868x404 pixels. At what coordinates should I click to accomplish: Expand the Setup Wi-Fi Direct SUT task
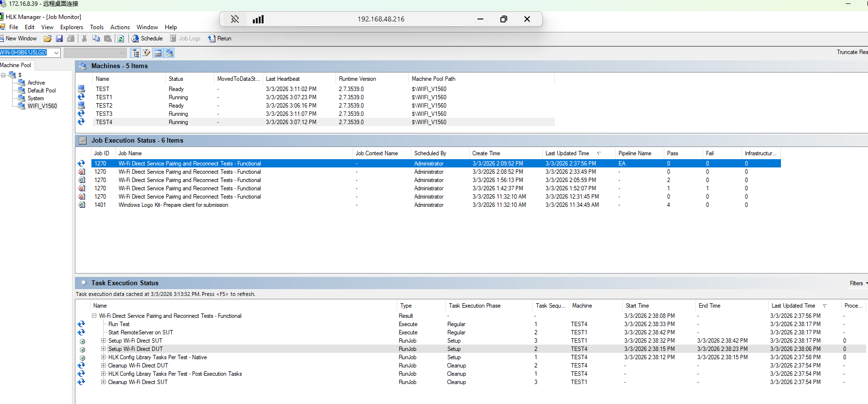(103, 341)
